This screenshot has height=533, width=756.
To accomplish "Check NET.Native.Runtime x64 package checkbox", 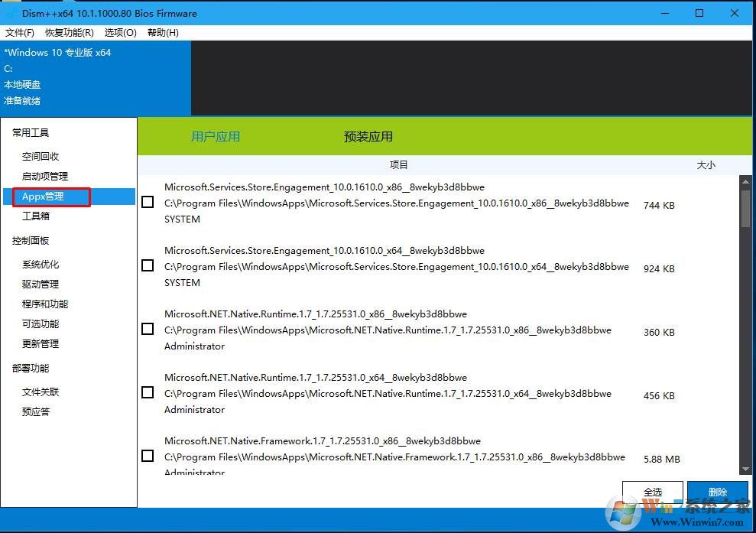I will pyautogui.click(x=148, y=392).
